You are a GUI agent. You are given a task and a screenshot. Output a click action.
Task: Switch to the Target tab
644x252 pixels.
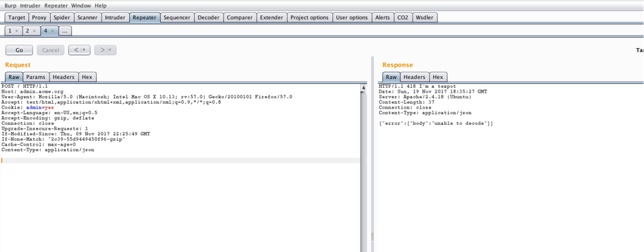click(17, 18)
